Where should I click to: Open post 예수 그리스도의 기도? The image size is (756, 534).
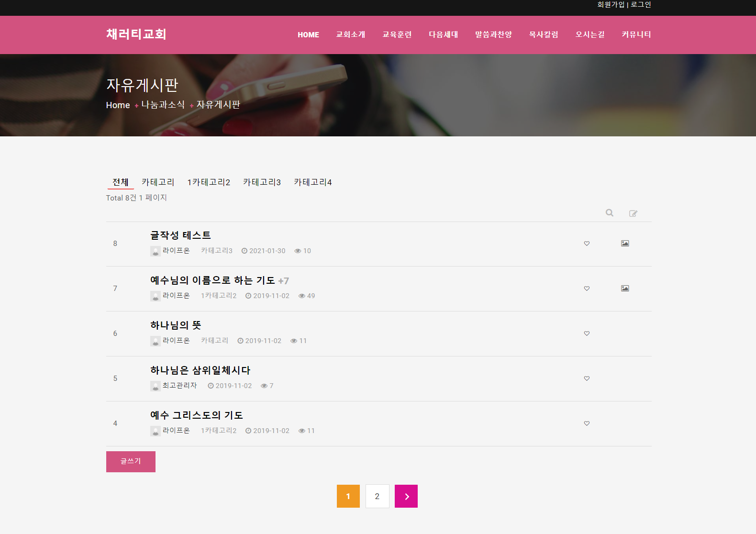pyautogui.click(x=196, y=415)
